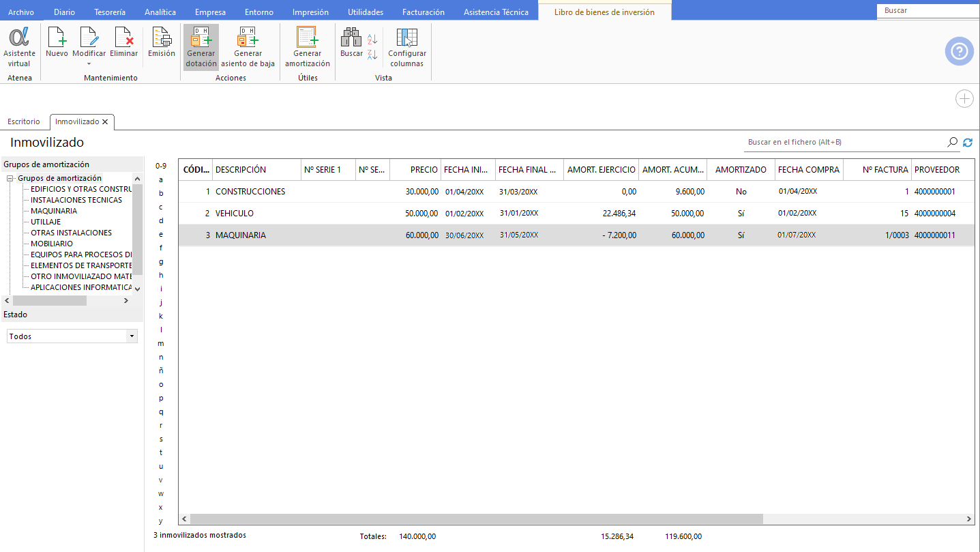Select INSTALACIONES TECNICAS tree item
This screenshot has width=980, height=552.
coord(76,200)
